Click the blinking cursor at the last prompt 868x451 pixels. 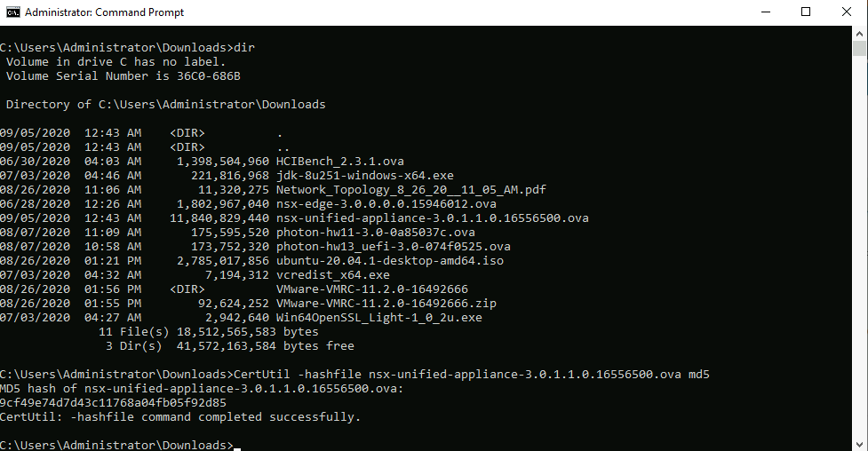pyautogui.click(x=237, y=447)
